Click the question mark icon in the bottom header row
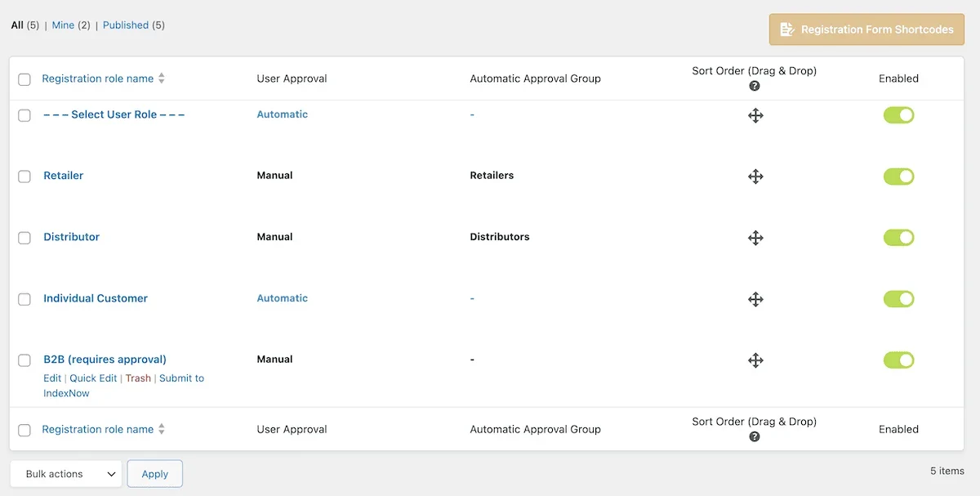Image resolution: width=980 pixels, height=496 pixels. [754, 436]
